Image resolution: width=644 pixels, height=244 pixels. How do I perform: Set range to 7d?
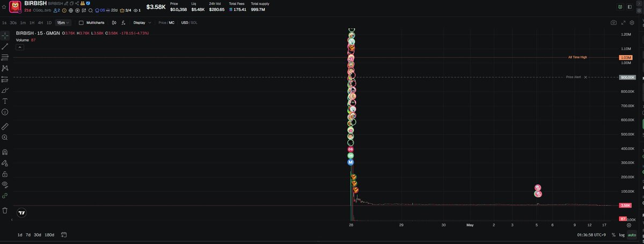(28, 235)
